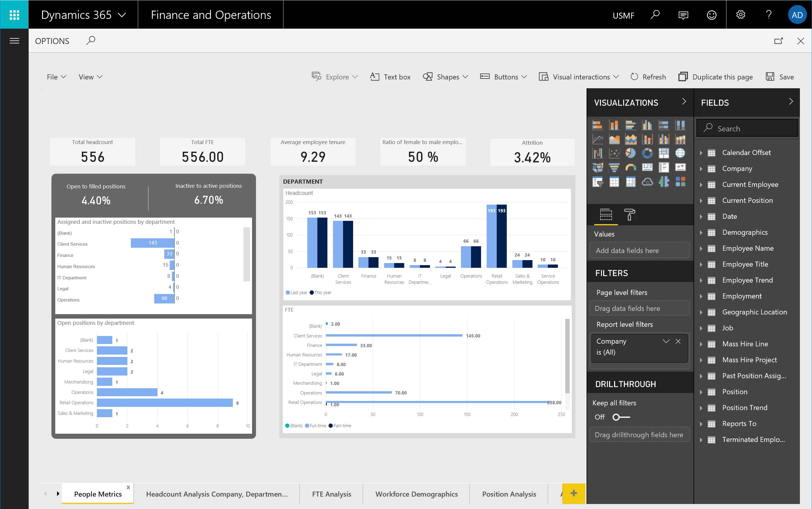Click the Duplicate this page icon
This screenshot has width=812, height=509.
point(682,77)
